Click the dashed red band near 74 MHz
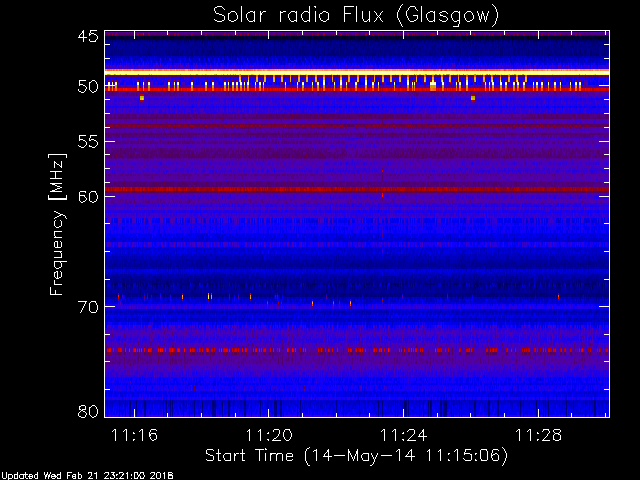The image size is (640, 480). click(x=357, y=350)
